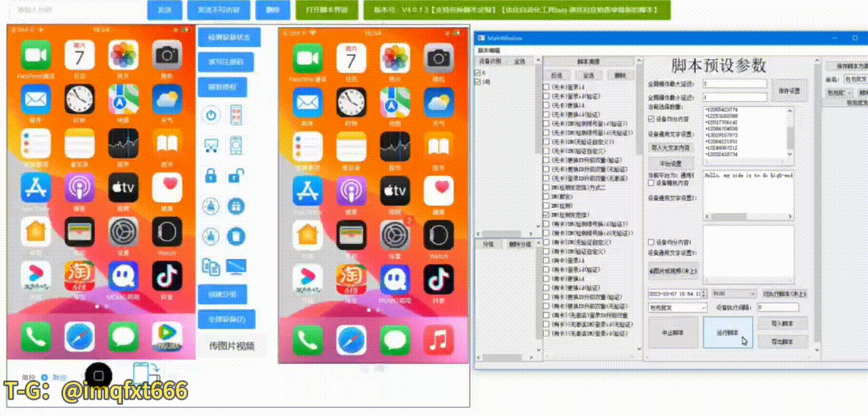Uncheck device '3号' in the device list

[x=478, y=81]
